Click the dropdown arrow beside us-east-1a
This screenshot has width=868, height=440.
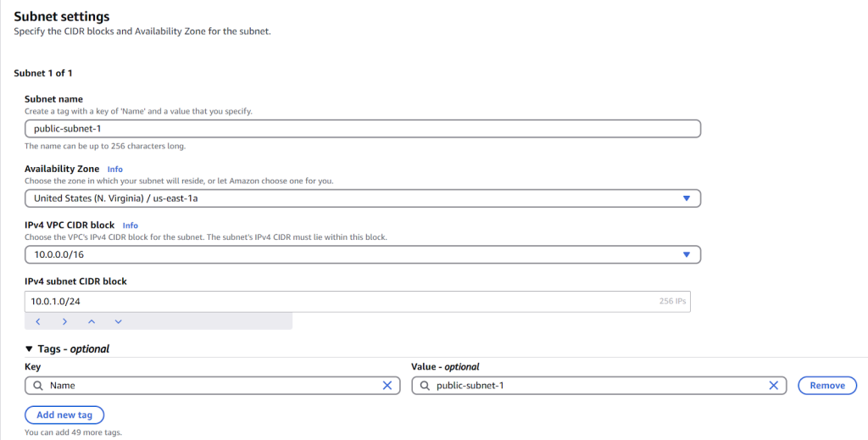point(687,198)
